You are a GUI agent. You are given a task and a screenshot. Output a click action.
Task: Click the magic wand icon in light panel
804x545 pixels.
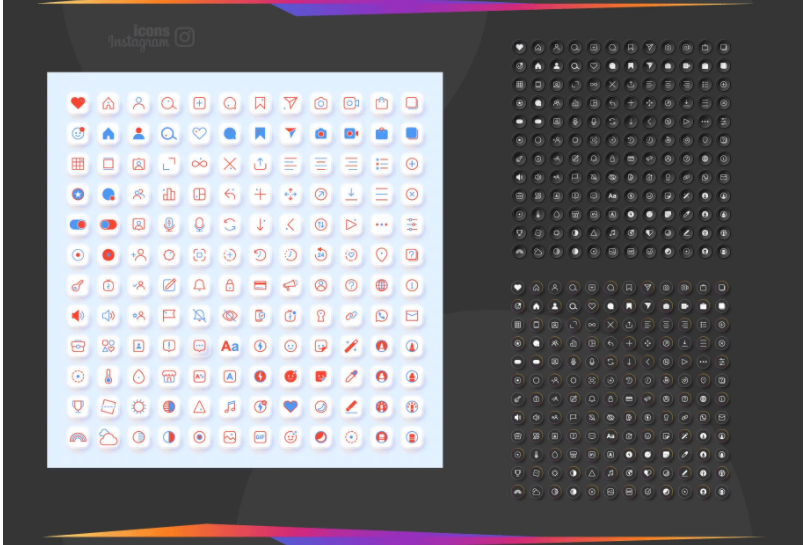[x=351, y=346]
